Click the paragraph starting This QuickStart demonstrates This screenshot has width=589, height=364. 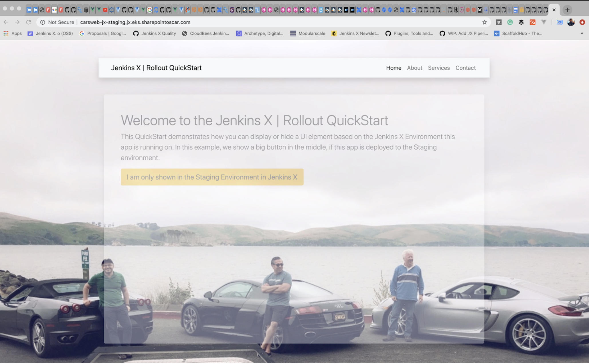pyautogui.click(x=288, y=147)
